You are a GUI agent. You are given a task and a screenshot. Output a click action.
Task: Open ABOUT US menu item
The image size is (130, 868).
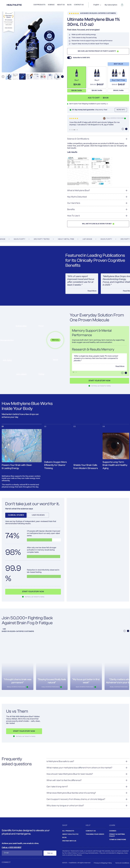pyautogui.click(x=61, y=5)
